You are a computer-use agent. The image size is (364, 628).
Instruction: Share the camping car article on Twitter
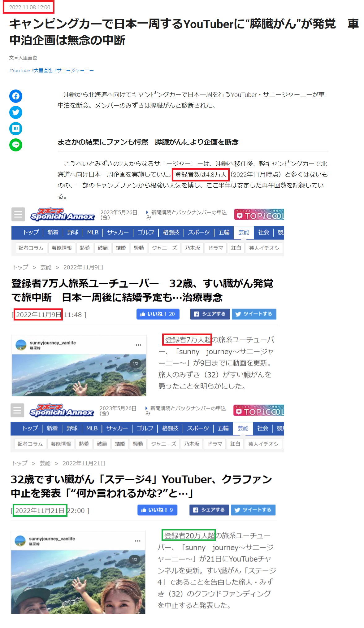click(16, 112)
